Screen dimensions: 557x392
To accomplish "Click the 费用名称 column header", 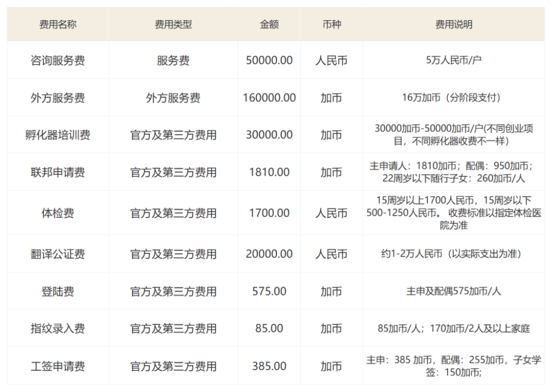I will (58, 24).
